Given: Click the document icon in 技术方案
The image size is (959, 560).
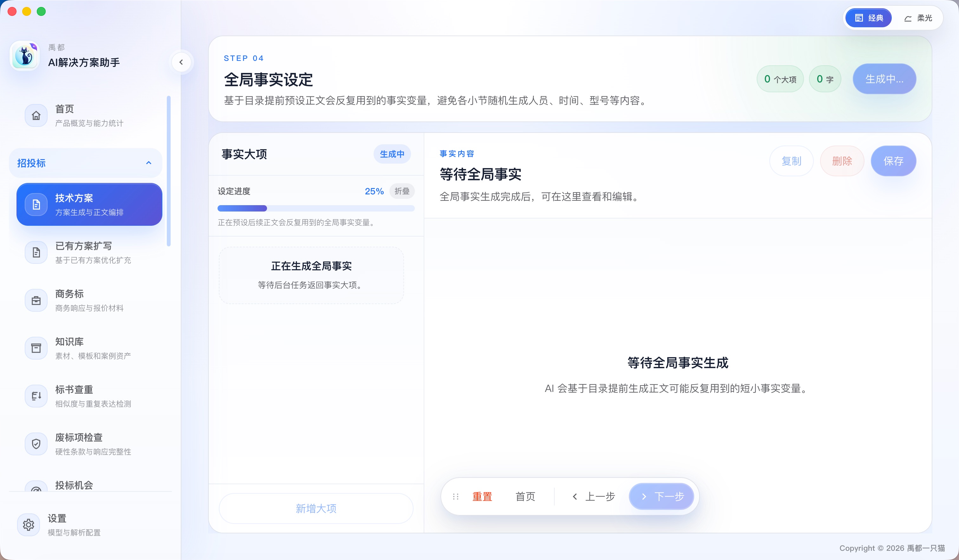Looking at the screenshot, I should click(36, 205).
